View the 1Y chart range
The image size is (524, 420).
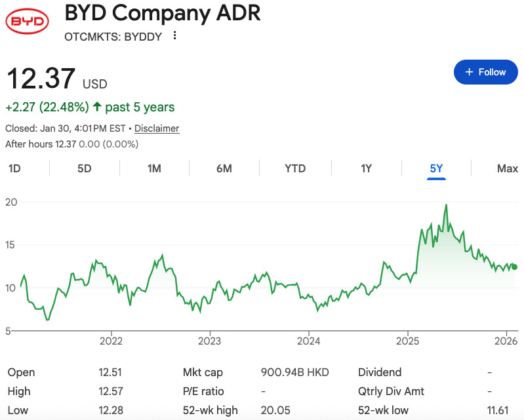[366, 168]
